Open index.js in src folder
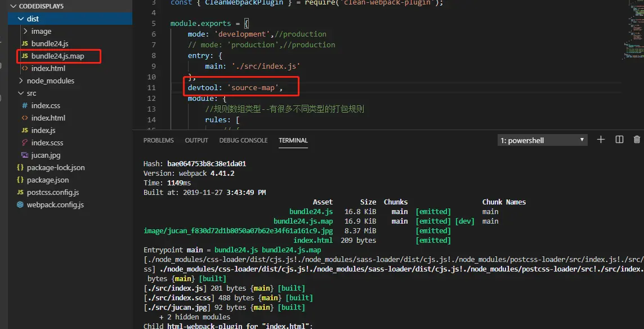The width and height of the screenshot is (644, 329). (x=43, y=130)
